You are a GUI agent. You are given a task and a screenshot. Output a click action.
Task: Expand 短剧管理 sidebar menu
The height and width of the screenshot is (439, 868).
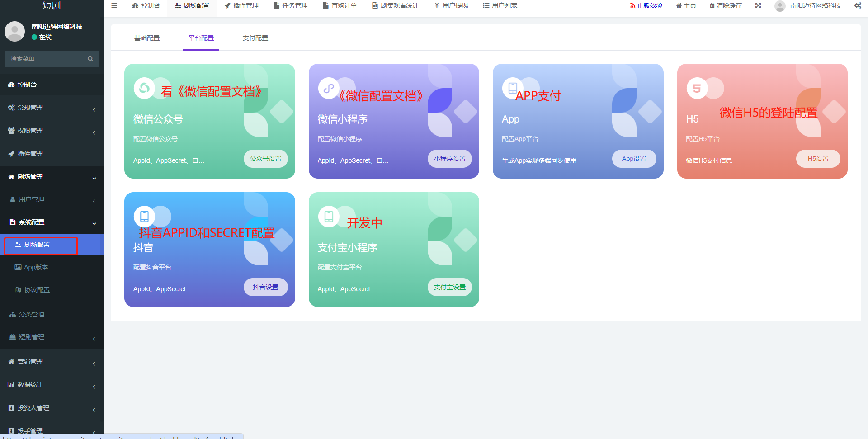click(x=52, y=337)
